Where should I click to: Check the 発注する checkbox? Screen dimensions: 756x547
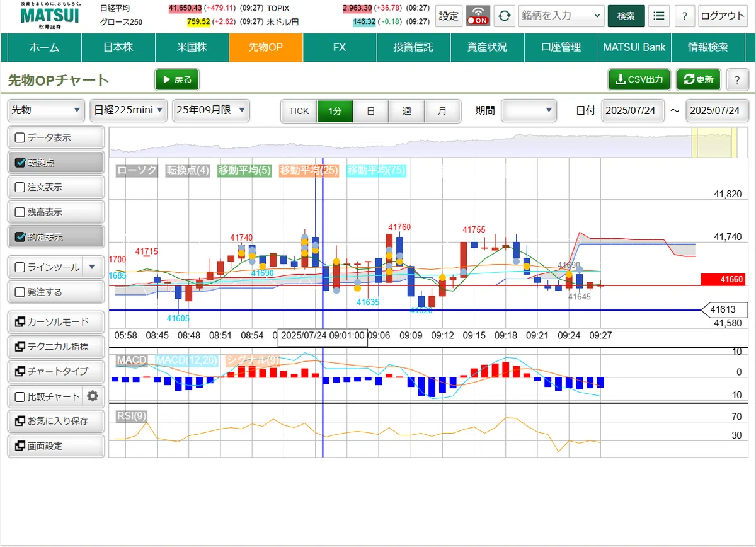coord(20,292)
